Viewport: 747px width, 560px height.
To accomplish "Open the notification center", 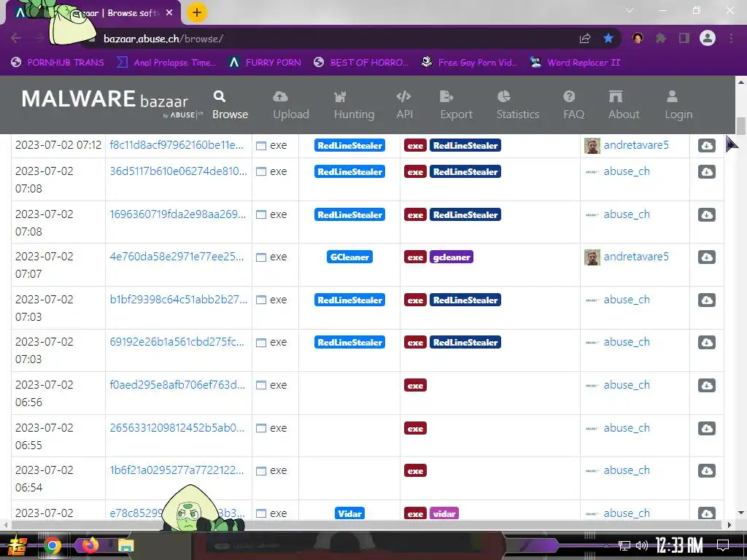I will [x=723, y=545].
